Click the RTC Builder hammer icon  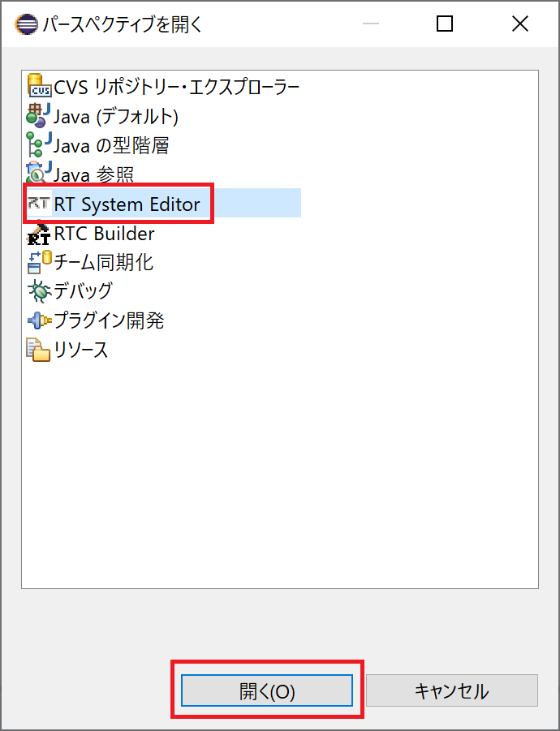pyautogui.click(x=39, y=234)
